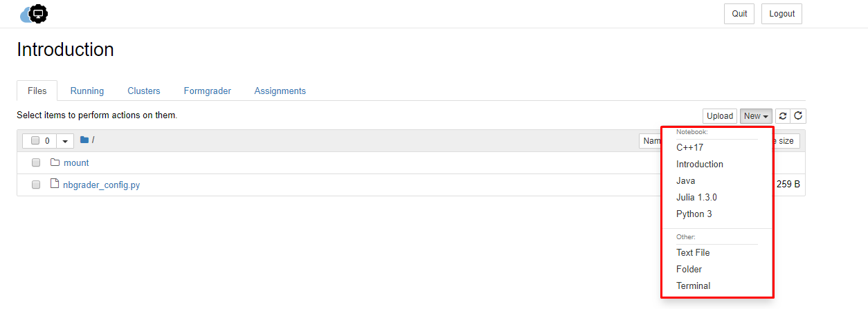Click the cloud computer logo icon
Viewport: 868px width, 309px height.
[x=34, y=14]
